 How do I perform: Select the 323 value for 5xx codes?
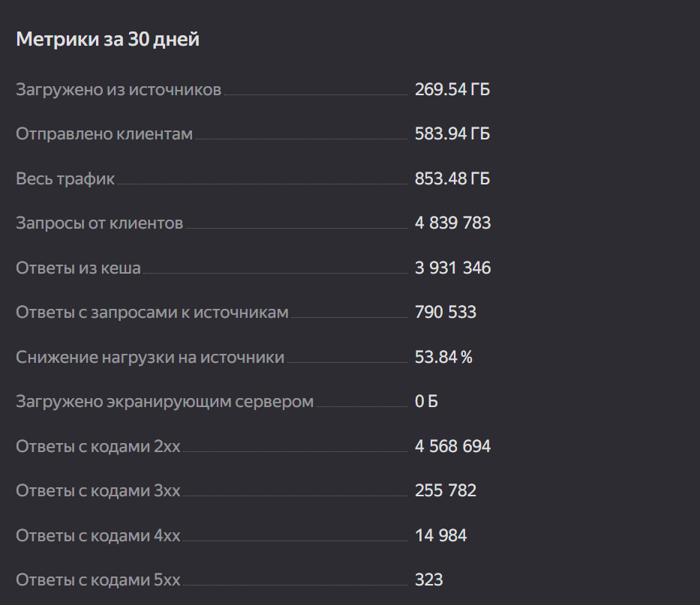428,580
